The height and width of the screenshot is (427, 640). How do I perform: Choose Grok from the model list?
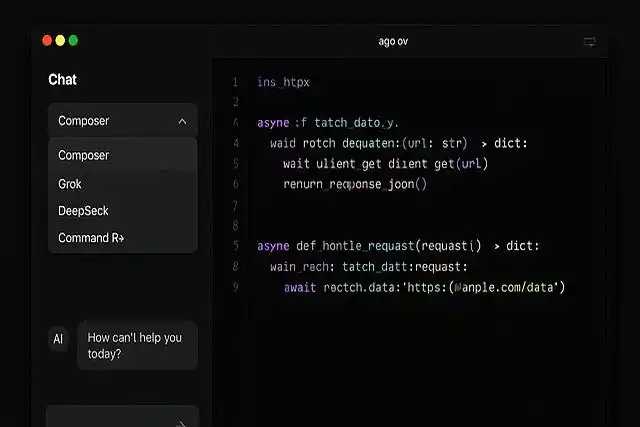[70, 184]
